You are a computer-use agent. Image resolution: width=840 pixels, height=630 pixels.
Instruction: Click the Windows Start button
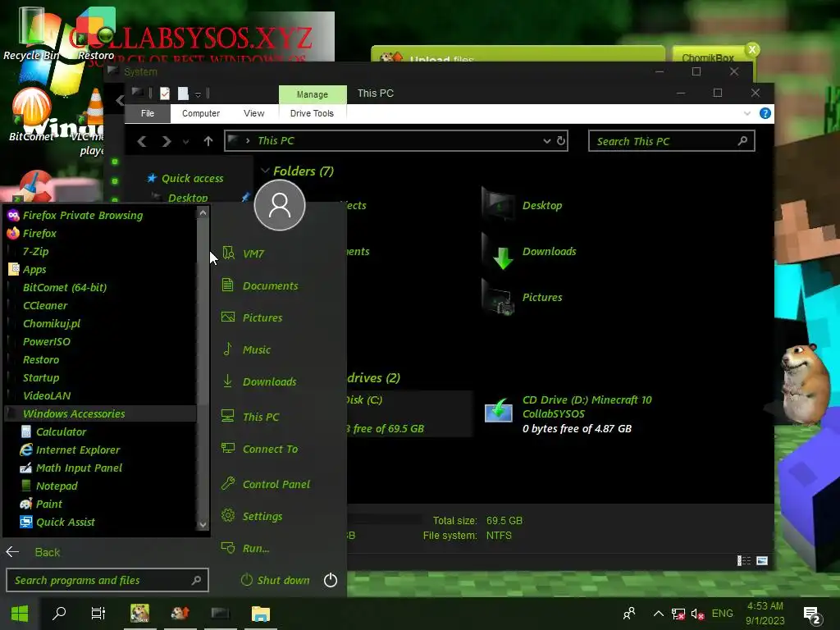coord(20,614)
